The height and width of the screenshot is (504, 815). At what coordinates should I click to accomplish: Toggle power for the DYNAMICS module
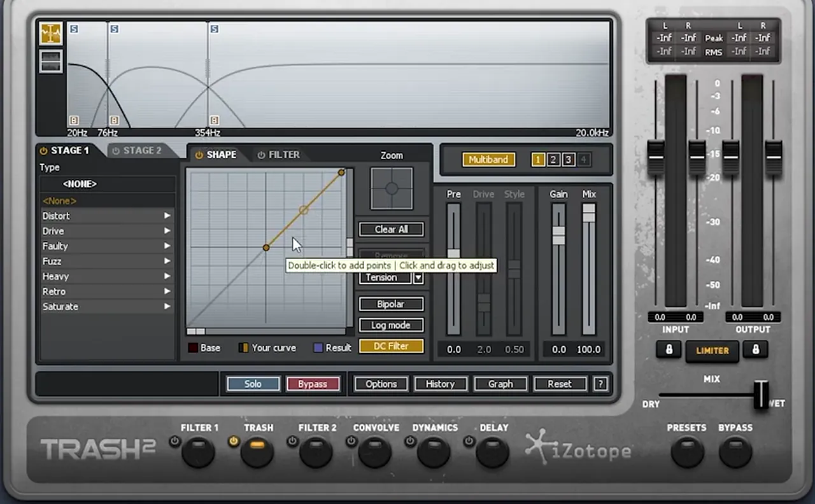point(410,441)
